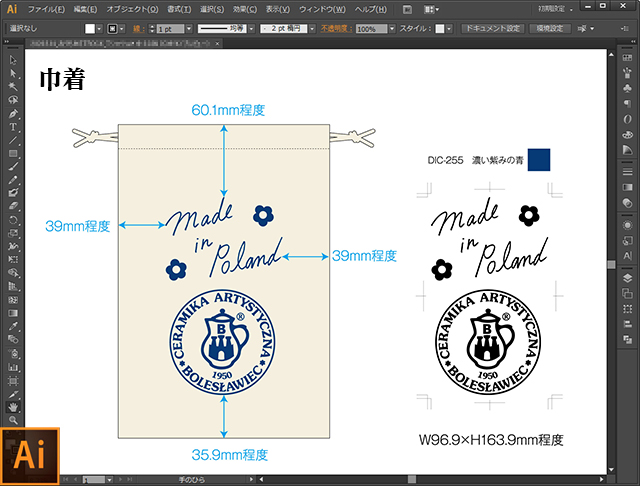Select the Direct Selection tool
The image size is (640, 486).
click(13, 73)
